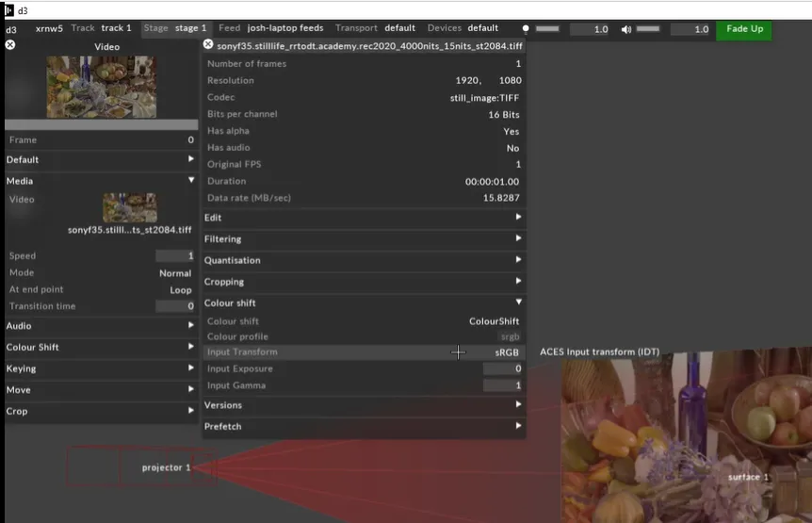
Task: Collapse the Colour shift section
Action: click(363, 303)
